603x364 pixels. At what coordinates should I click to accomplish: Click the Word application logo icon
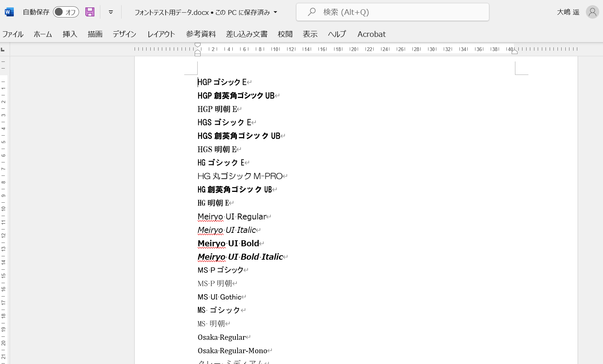coord(9,12)
